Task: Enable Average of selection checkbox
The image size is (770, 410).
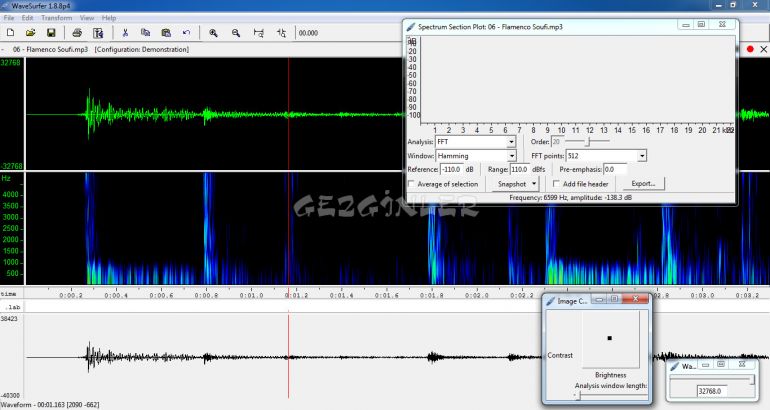Action: click(x=412, y=184)
